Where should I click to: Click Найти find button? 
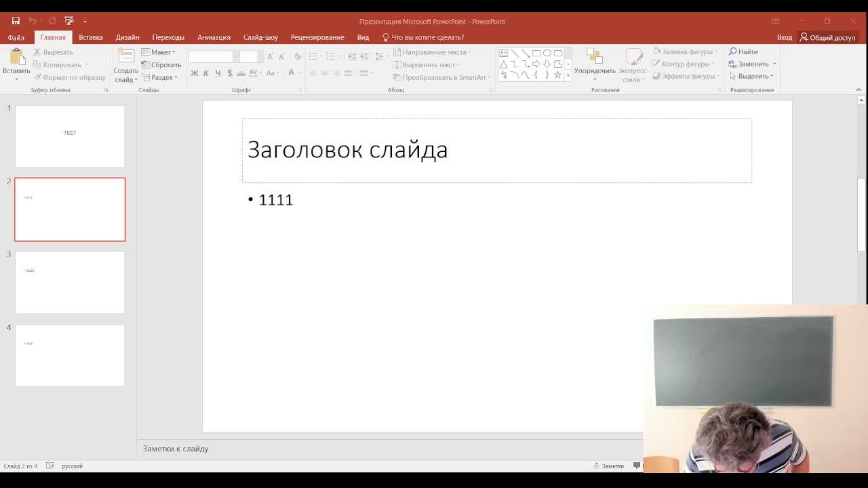[x=743, y=52]
